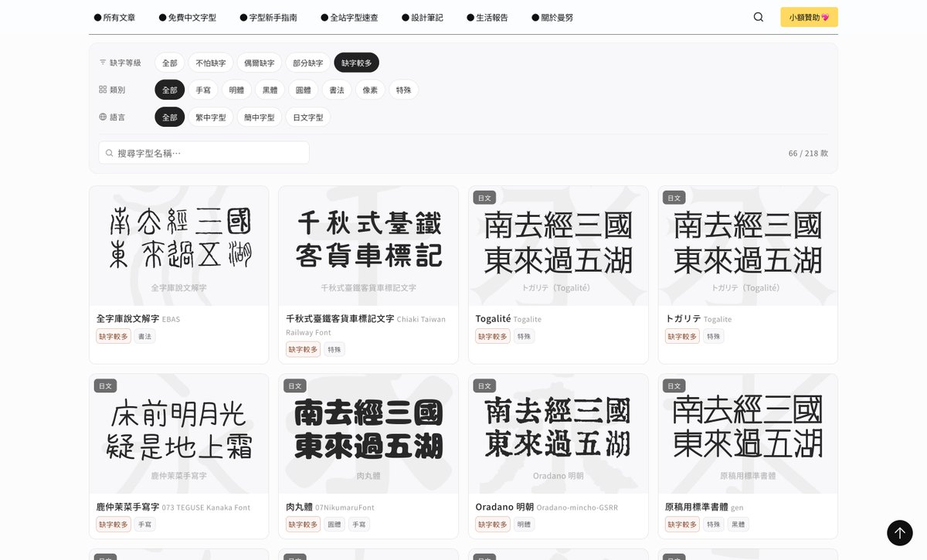The height and width of the screenshot is (560, 927).
Task: Select 不怕缺字 filter chip
Action: click(x=211, y=63)
